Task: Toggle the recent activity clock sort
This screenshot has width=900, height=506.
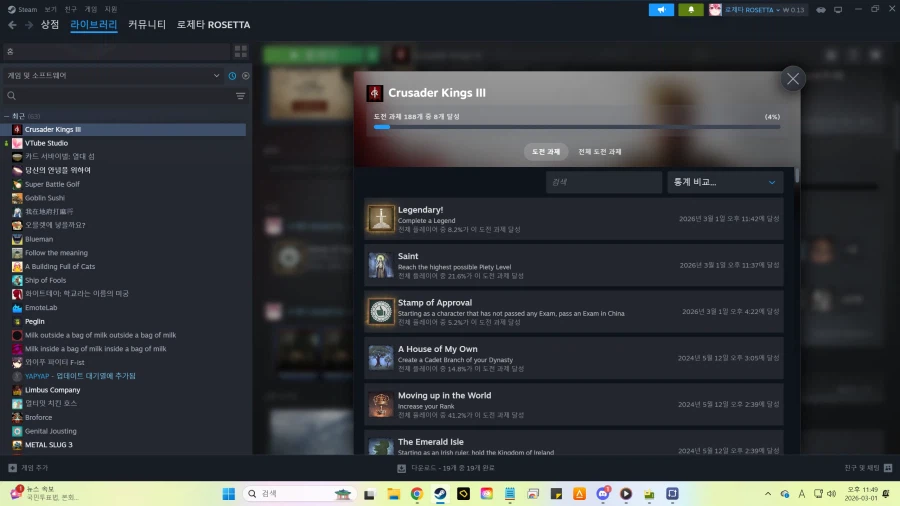Action: click(232, 75)
